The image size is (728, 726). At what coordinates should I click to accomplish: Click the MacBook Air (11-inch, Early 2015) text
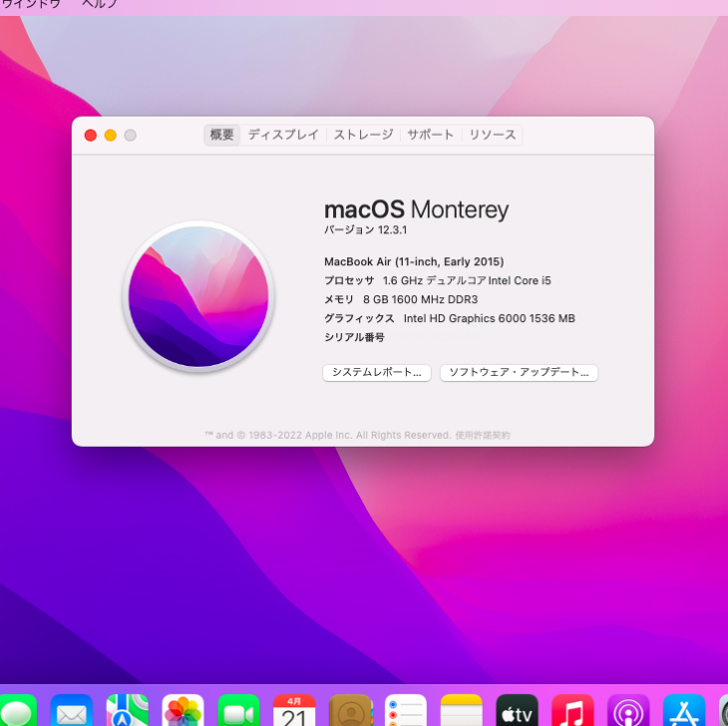click(x=414, y=262)
